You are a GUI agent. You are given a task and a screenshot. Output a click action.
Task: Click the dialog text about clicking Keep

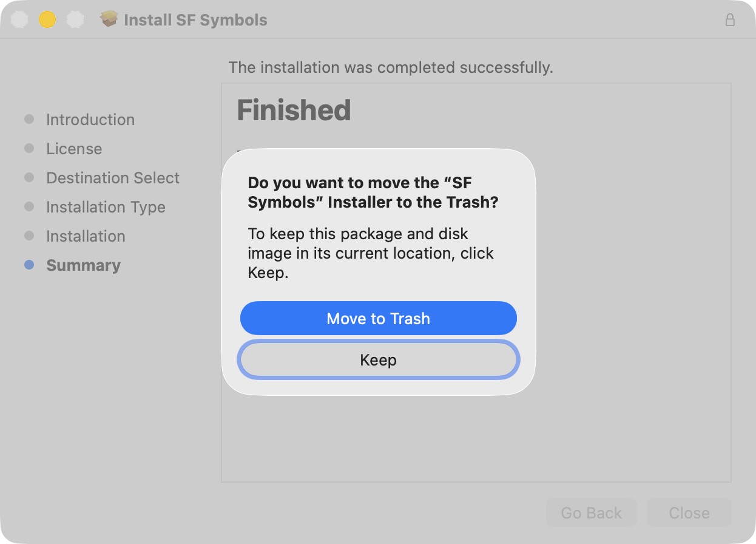pyautogui.click(x=371, y=253)
